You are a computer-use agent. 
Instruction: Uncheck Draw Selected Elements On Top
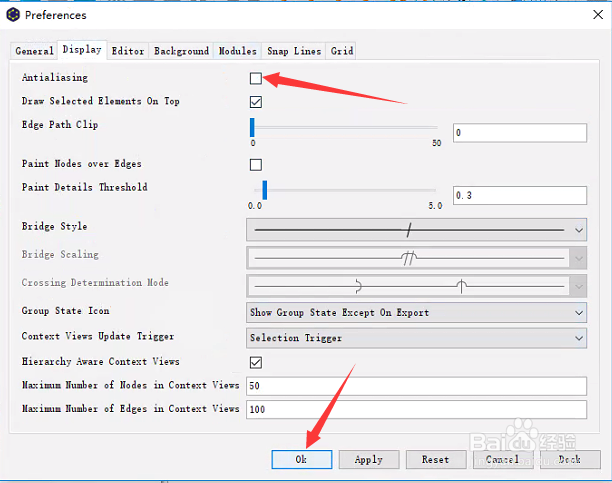(x=256, y=102)
